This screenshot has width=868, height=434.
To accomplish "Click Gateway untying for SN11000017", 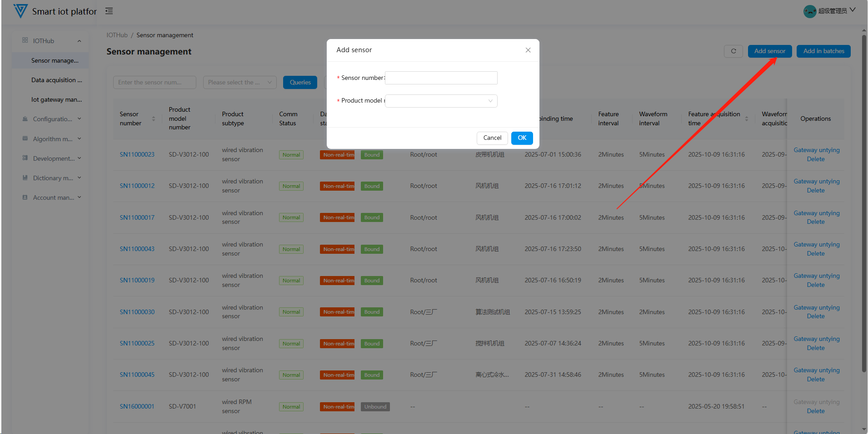I will point(816,213).
